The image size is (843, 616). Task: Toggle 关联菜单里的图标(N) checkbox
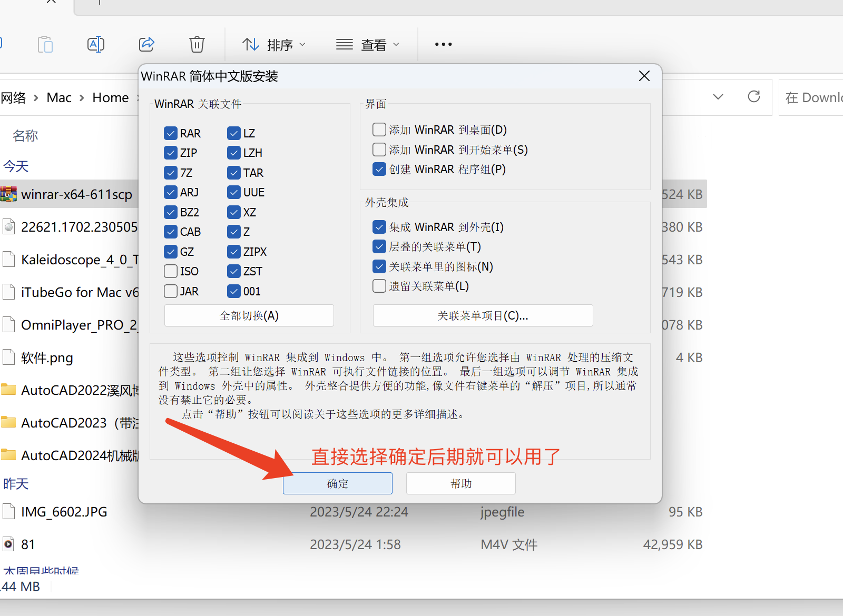(379, 266)
